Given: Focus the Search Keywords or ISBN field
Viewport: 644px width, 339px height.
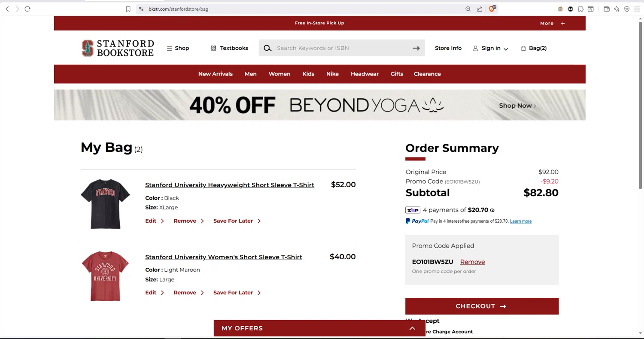Looking at the screenshot, I should [342, 48].
